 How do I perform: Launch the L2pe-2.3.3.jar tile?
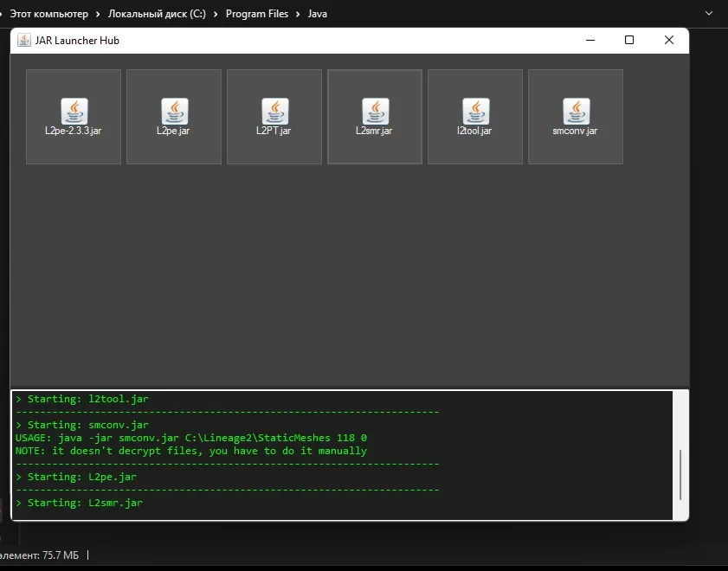point(74,117)
